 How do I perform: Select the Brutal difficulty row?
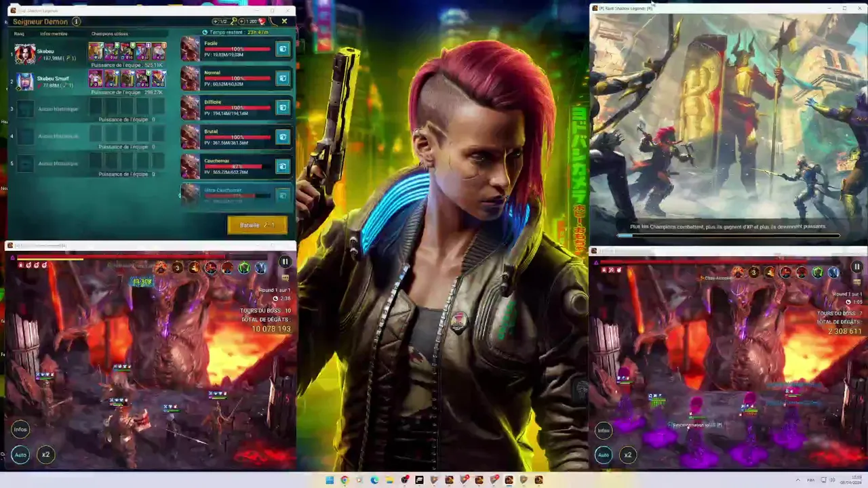[236, 137]
